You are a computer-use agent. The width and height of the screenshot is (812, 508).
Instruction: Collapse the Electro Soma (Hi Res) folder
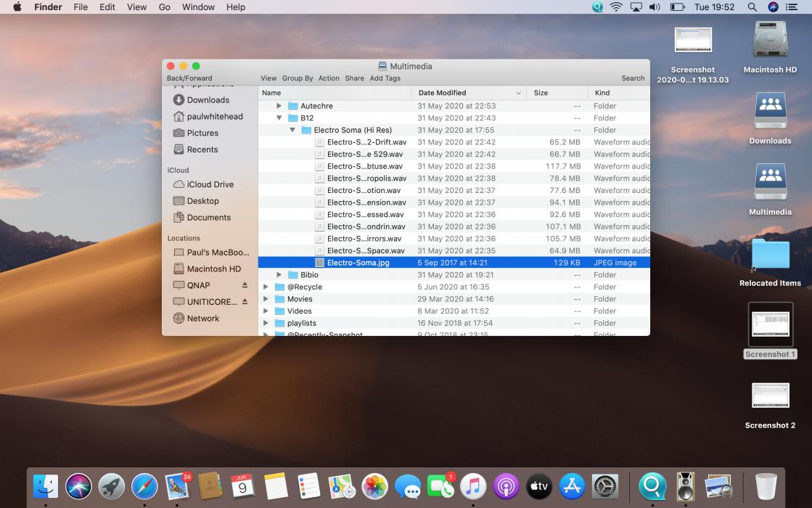292,131
